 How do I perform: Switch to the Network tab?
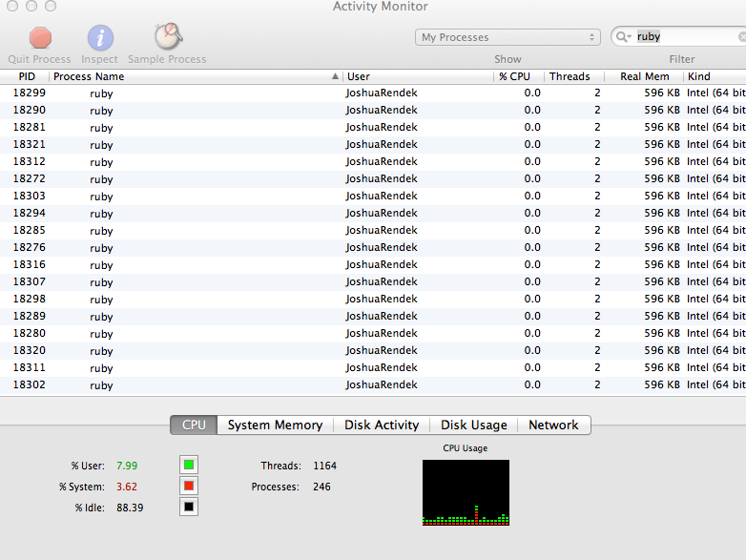coord(554,425)
